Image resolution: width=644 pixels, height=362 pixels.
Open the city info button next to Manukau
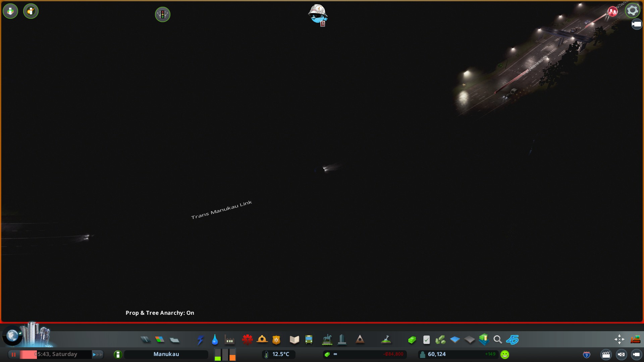[x=118, y=354]
